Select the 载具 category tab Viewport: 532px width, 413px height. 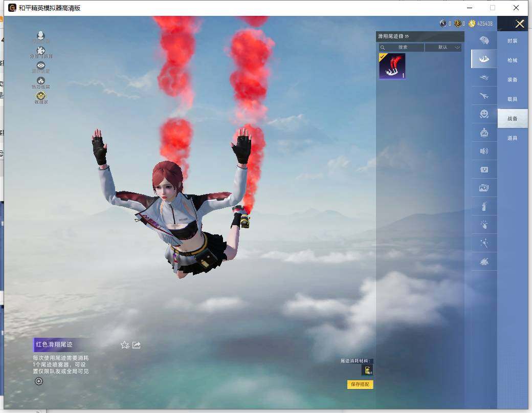513,99
